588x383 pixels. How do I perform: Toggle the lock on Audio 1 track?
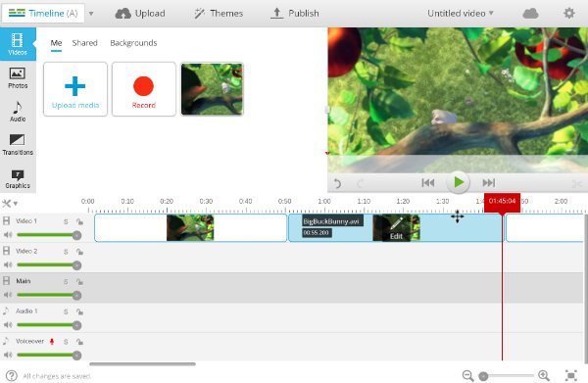pyautogui.click(x=79, y=311)
